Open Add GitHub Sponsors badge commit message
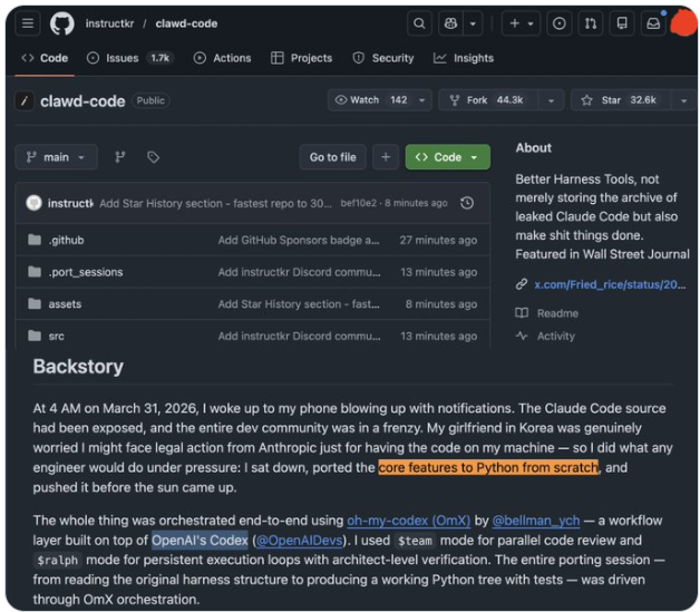 coord(299,240)
